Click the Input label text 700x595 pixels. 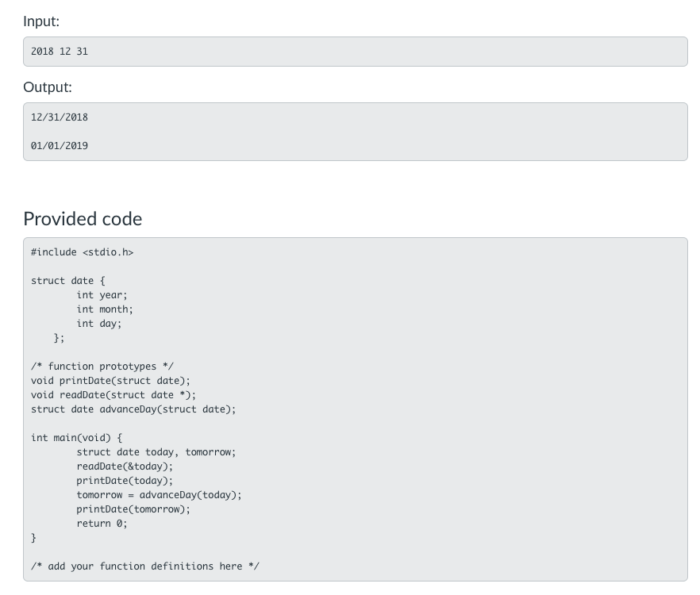[x=41, y=21]
